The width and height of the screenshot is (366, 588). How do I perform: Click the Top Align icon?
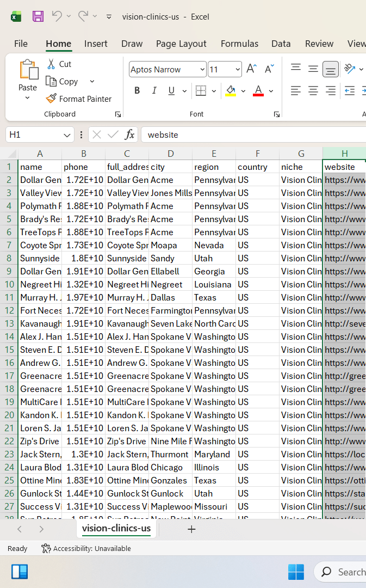295,68
